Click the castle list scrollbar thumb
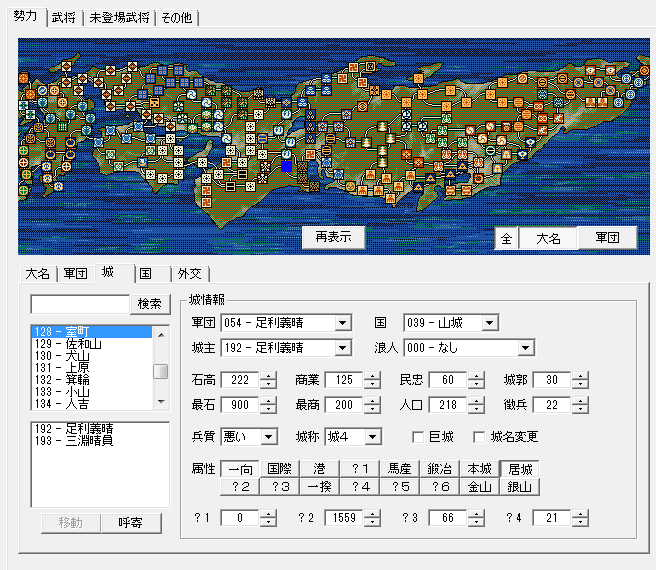Screen dimensions: 656x570 point(160,371)
